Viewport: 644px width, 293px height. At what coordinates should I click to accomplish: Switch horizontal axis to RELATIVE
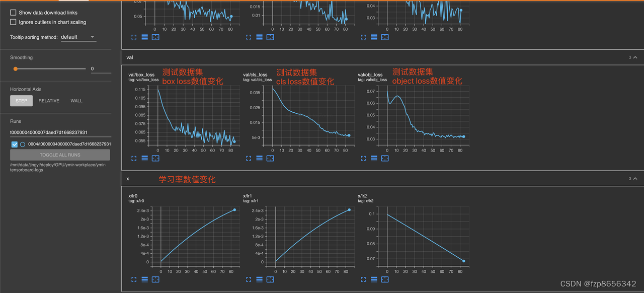click(x=49, y=101)
